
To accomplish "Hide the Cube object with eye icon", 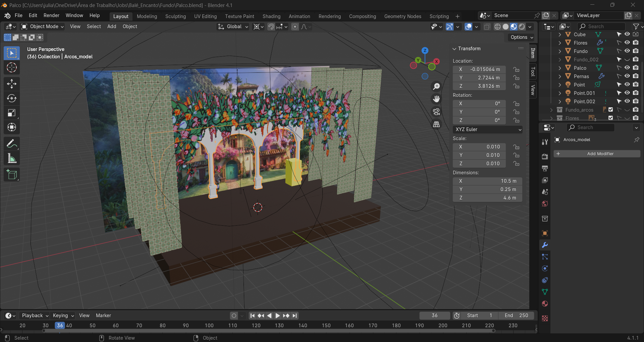I will (627, 34).
